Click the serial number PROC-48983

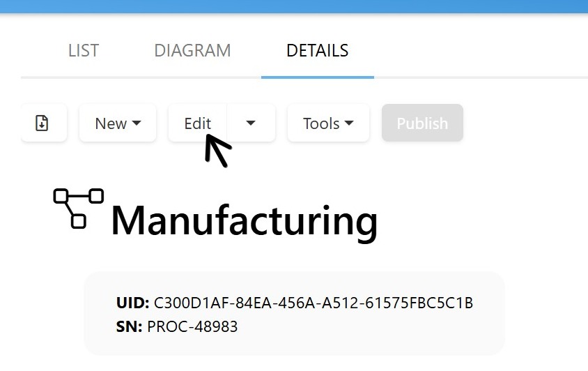click(192, 326)
